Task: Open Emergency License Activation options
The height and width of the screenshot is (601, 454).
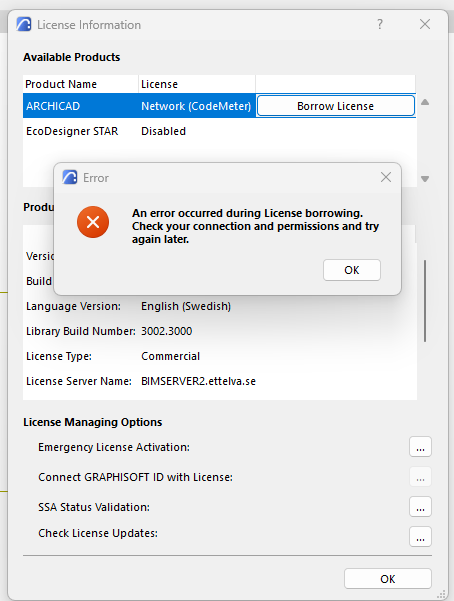Action: 420,447
